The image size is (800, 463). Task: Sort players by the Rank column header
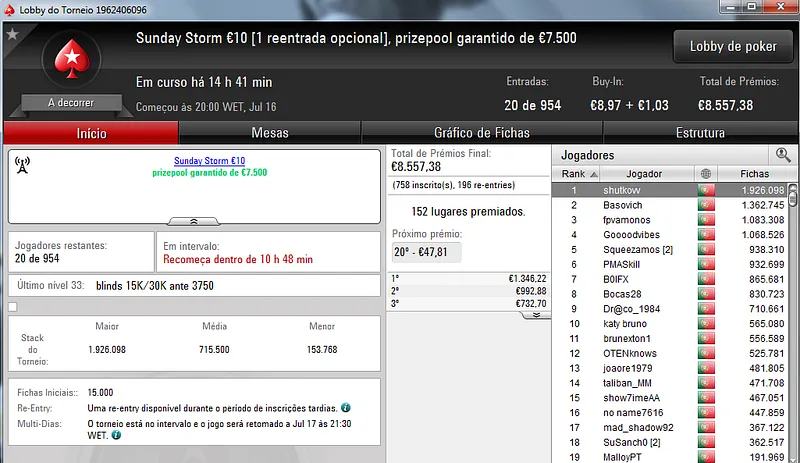574,174
